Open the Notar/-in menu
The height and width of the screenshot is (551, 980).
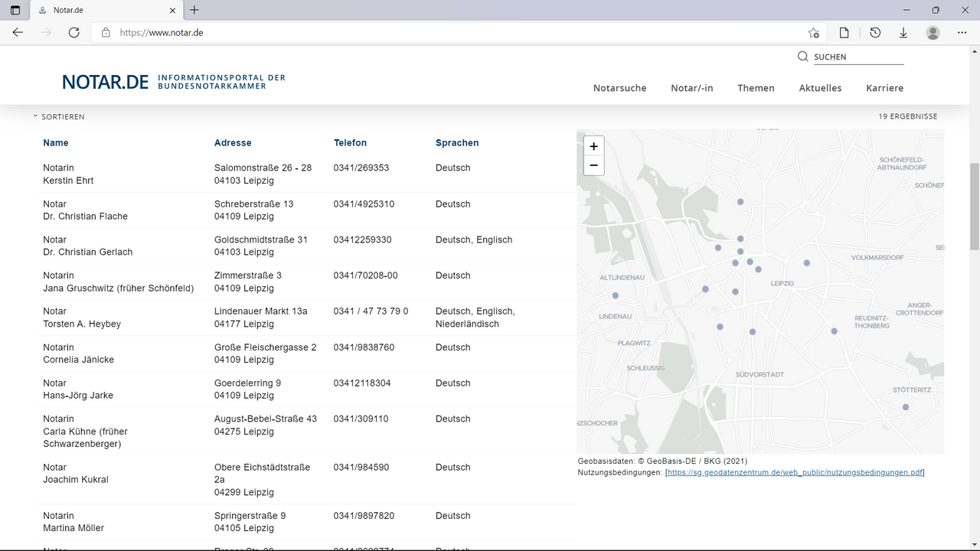(691, 88)
